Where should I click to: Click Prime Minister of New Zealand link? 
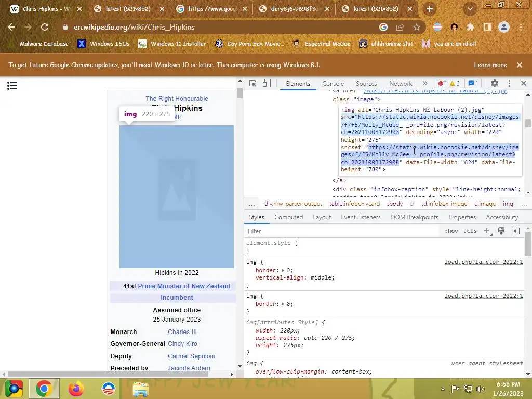click(x=184, y=286)
